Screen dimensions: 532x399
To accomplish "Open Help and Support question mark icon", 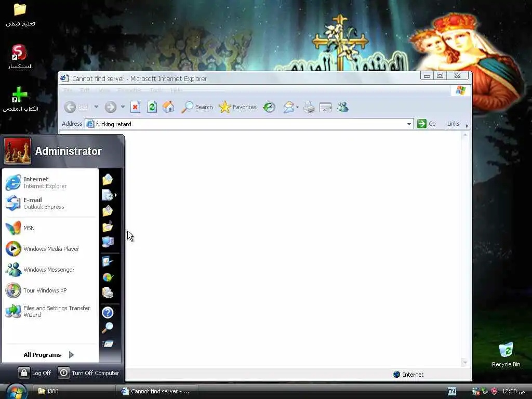I will (x=108, y=312).
